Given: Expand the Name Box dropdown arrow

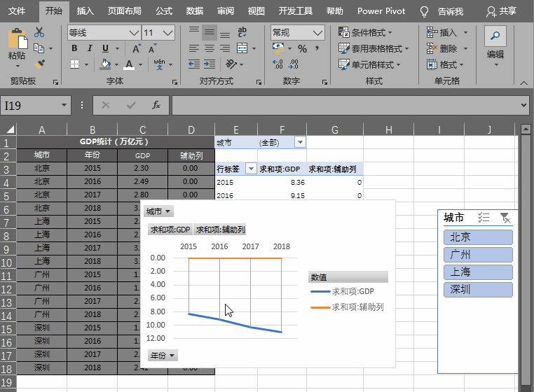Looking at the screenshot, I should point(64,105).
